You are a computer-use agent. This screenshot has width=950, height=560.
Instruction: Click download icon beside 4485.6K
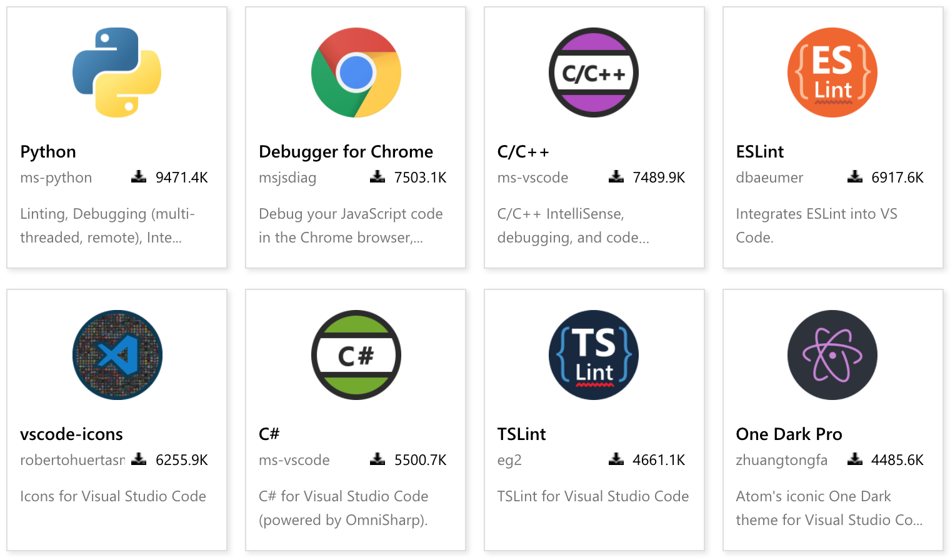click(855, 459)
